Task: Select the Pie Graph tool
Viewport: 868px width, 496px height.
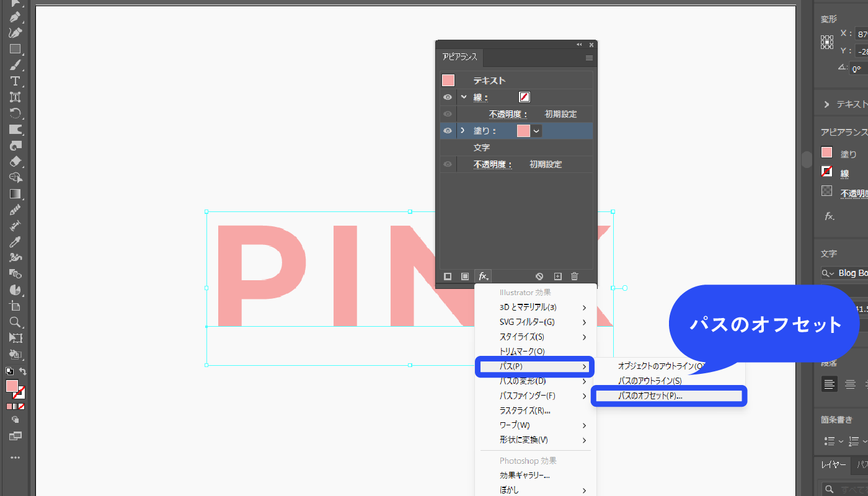Action: 15,290
